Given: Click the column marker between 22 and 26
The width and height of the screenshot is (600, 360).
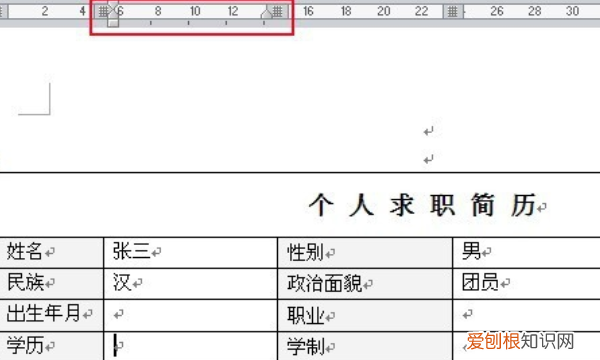Looking at the screenshot, I should tap(453, 11).
